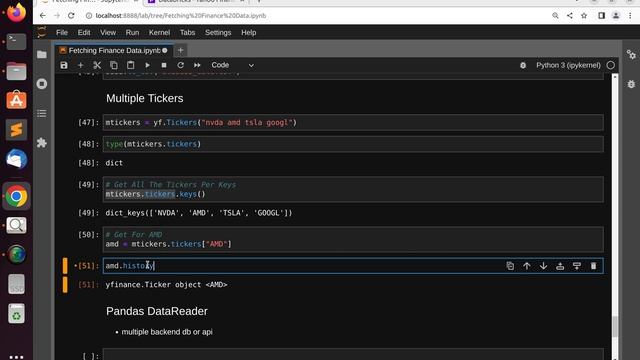
Task: Delete cell 51 with trash icon
Action: point(593,266)
